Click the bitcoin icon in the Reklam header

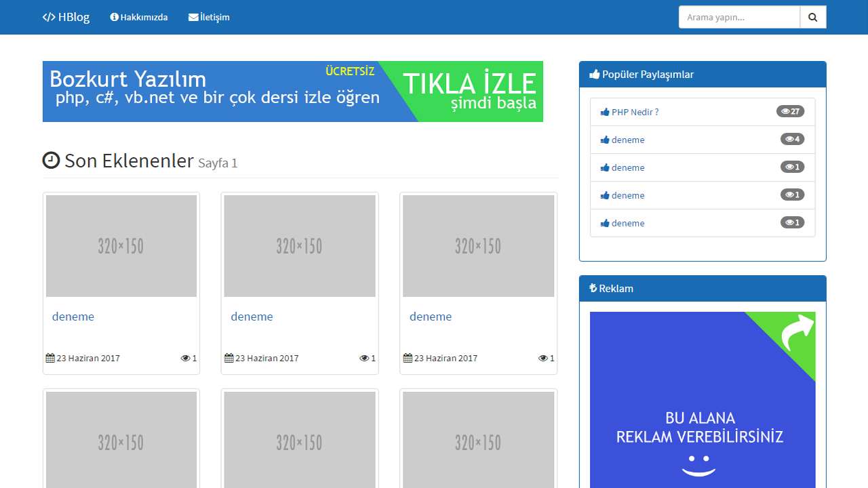point(592,288)
